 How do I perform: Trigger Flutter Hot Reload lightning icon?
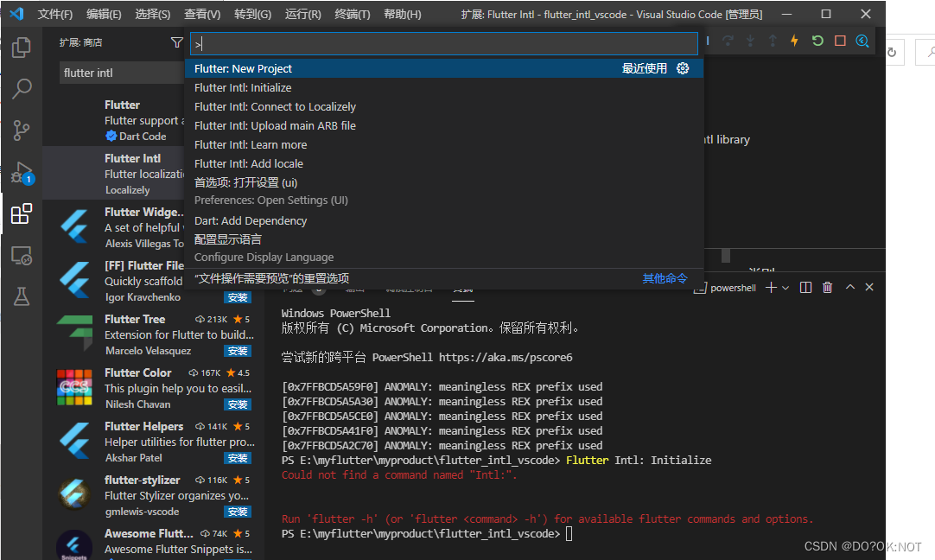[x=794, y=41]
